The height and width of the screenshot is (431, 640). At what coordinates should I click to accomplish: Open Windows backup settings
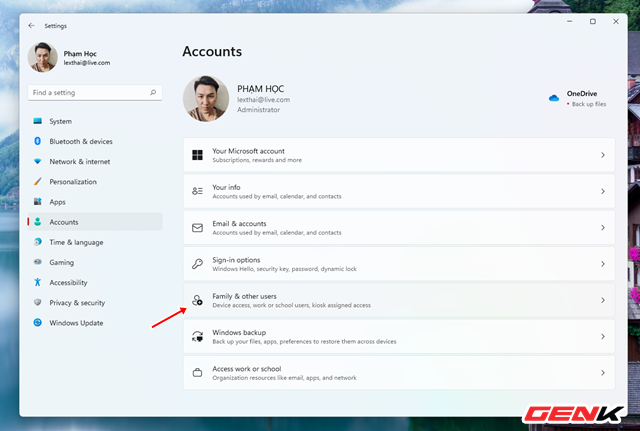(399, 337)
